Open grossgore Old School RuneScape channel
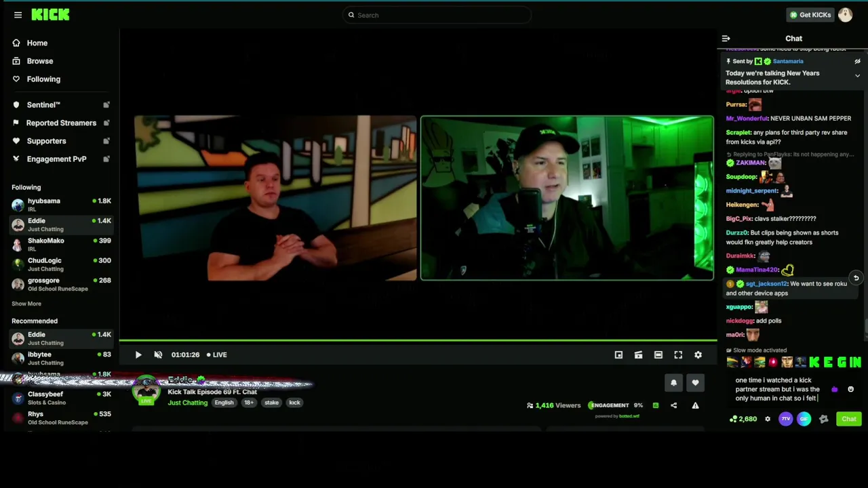This screenshot has height=488, width=868. pos(61,284)
